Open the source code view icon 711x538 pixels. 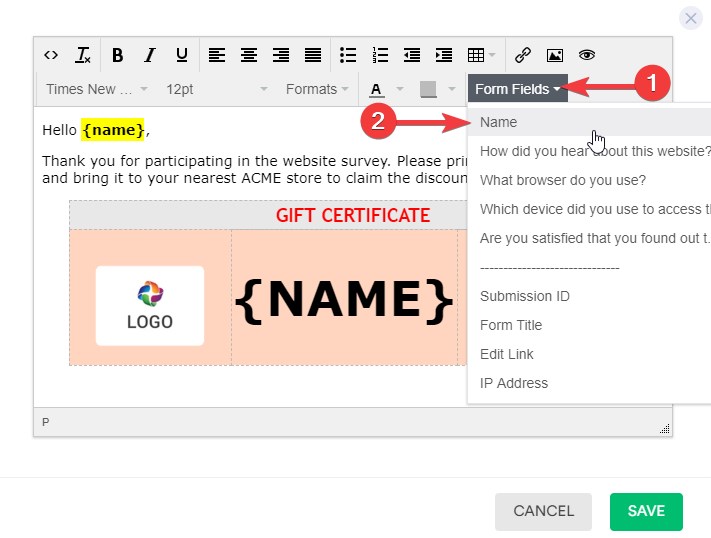(52, 55)
